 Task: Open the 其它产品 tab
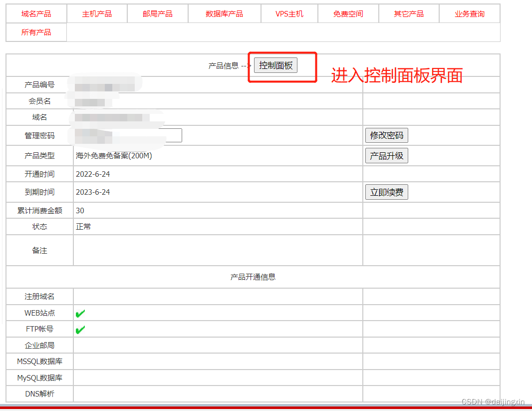[x=409, y=14]
